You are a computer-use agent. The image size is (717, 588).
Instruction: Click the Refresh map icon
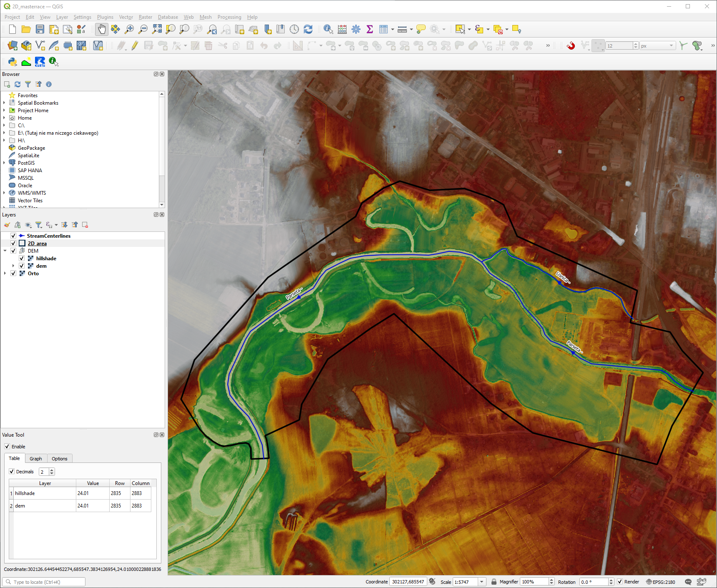[308, 29]
